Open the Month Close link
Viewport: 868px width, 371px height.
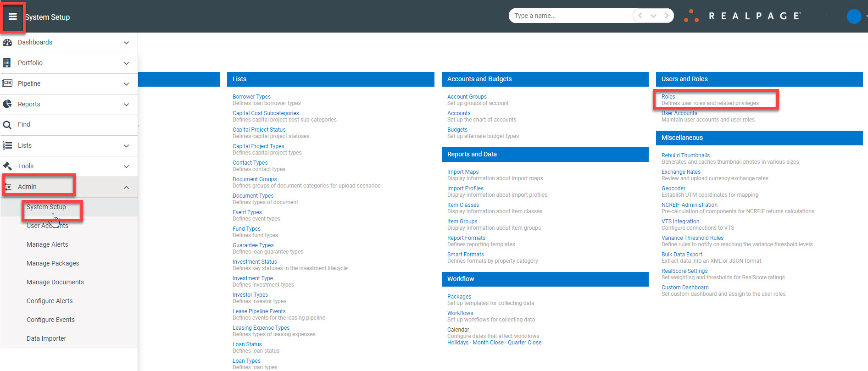click(x=488, y=343)
